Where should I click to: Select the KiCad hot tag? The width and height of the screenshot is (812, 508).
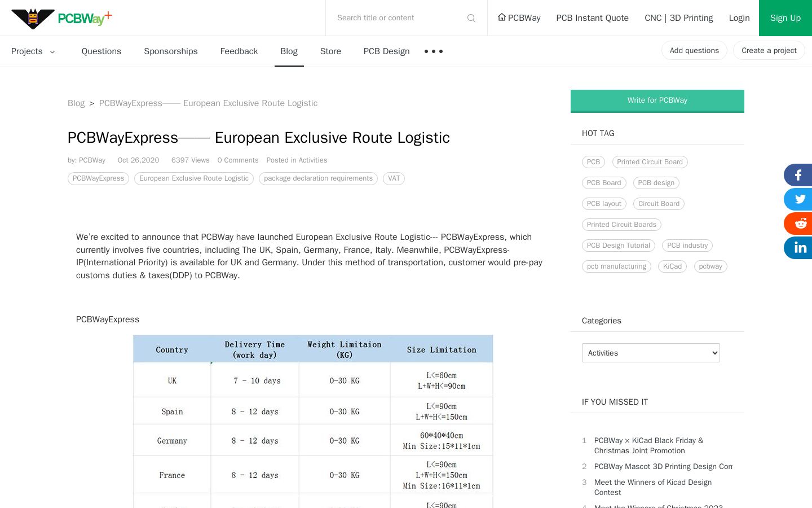tap(672, 266)
